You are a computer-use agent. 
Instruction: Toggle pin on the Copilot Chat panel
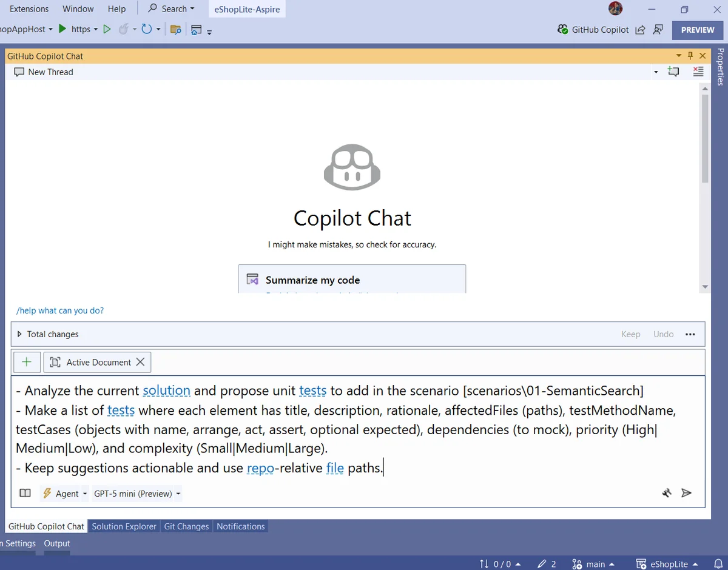[690, 56]
